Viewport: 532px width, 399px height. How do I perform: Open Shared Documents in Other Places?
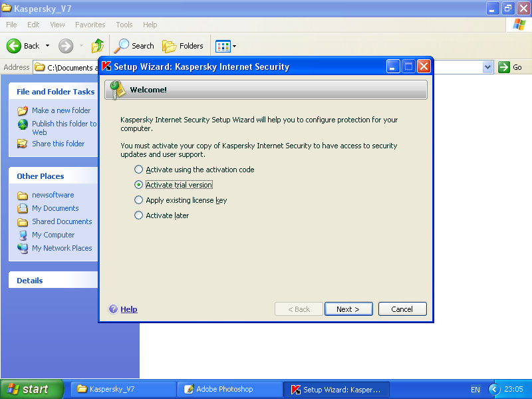click(x=62, y=221)
